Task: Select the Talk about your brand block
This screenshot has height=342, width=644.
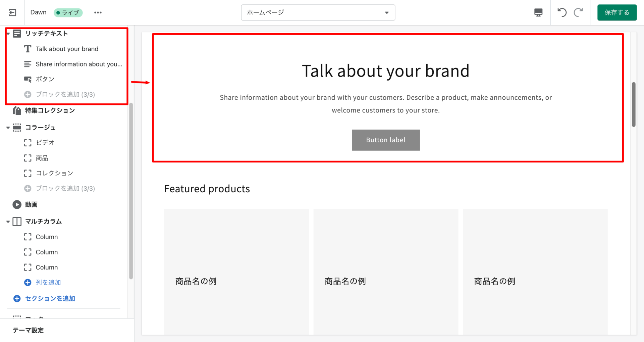Action: [67, 49]
